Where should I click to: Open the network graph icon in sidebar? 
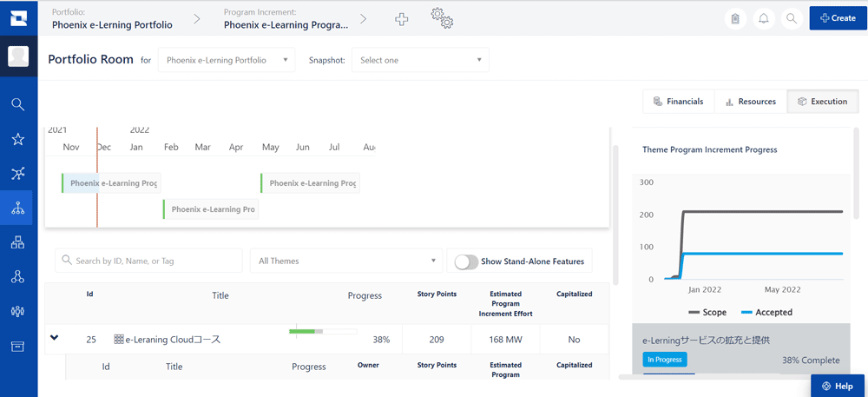click(x=18, y=174)
